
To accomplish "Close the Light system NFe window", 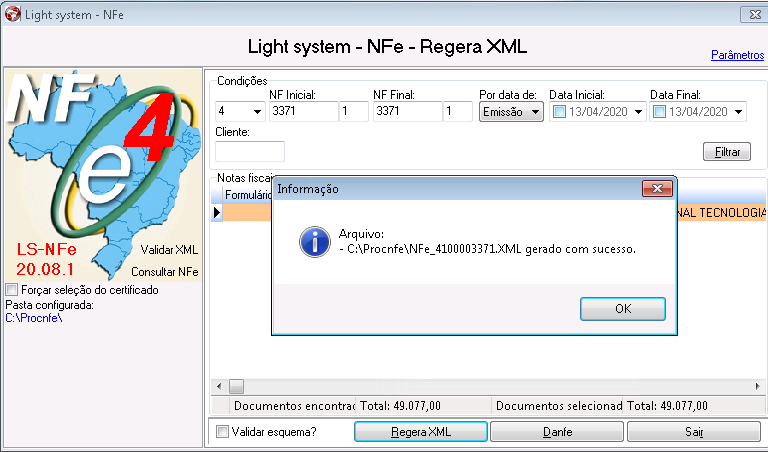I will click(x=754, y=14).
